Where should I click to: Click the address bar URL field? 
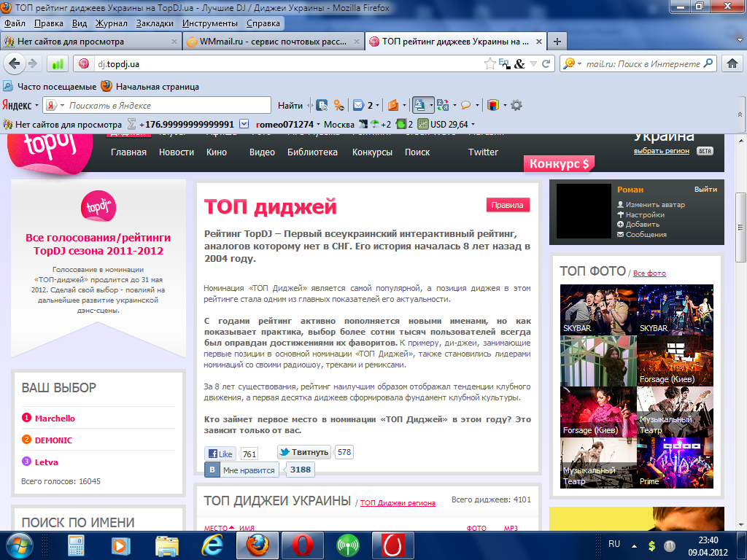288,63
